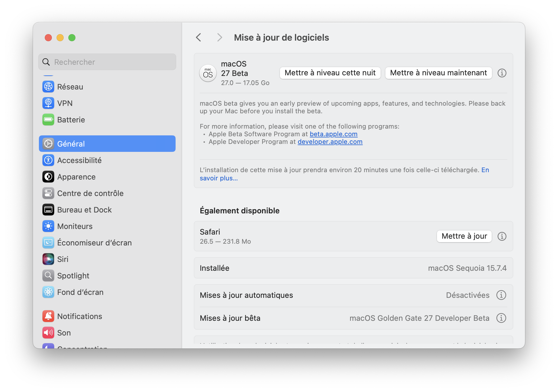This screenshot has width=558, height=392.
Task: Click Mises à jour bêta label
Action: pos(230,318)
